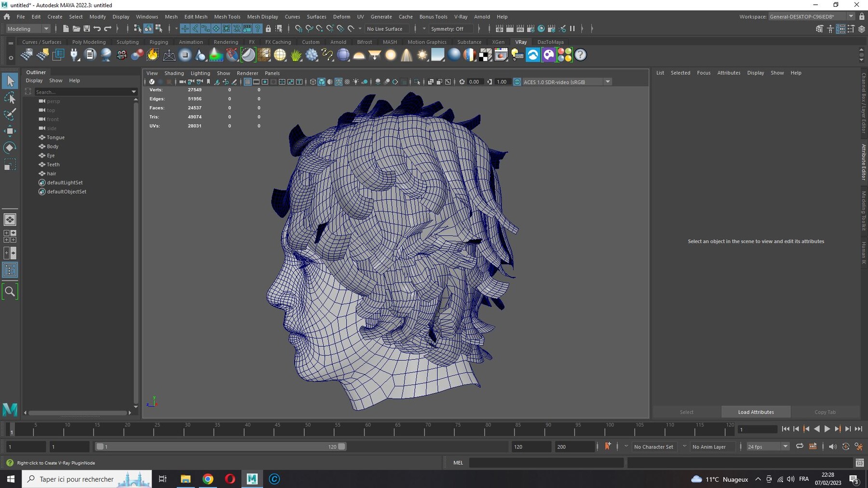Click the MEL script language button
The image size is (868, 488).
(458, 462)
